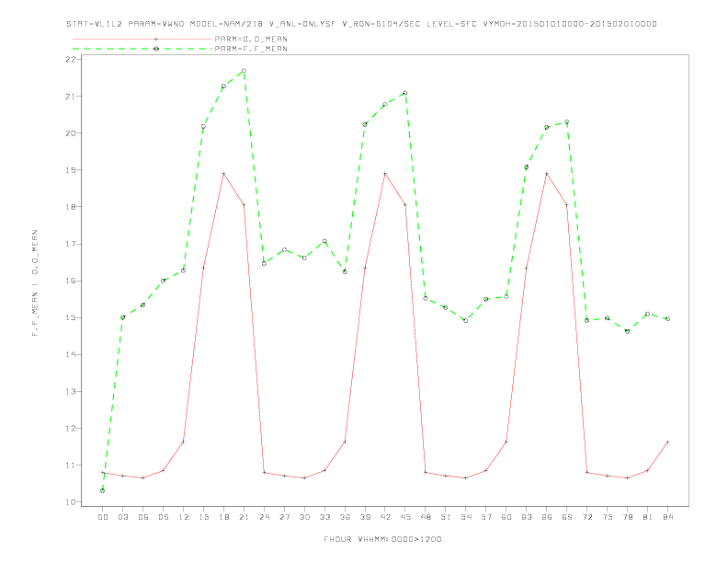This screenshot has width=728, height=563.
Task: Click red O.O_MEAN peak marker at hour 42
Action: 385,174
